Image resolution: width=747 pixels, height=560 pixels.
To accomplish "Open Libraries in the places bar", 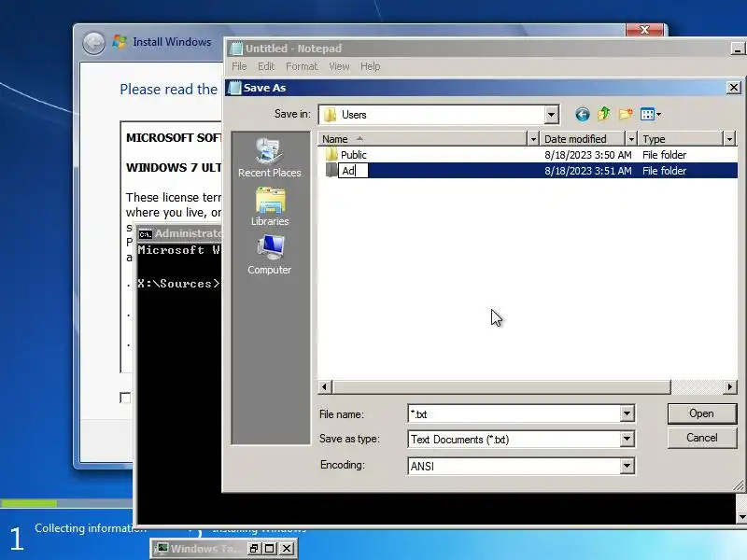I will point(270,206).
